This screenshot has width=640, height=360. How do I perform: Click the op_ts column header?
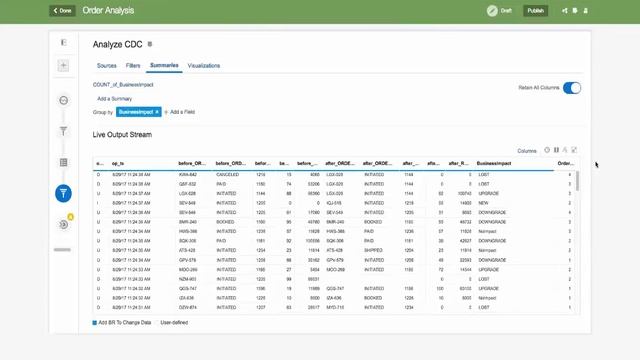point(118,164)
